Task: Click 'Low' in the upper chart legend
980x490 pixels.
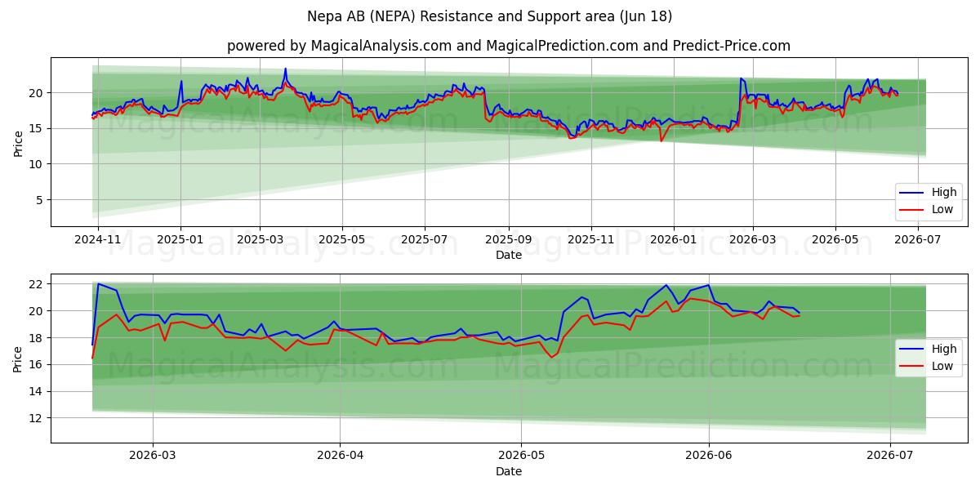Action: [x=943, y=209]
